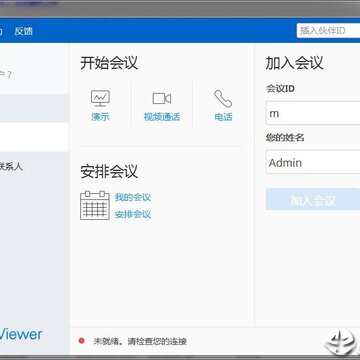360x360 pixels.
Task: Click the red connection status indicator
Action: (x=81, y=341)
